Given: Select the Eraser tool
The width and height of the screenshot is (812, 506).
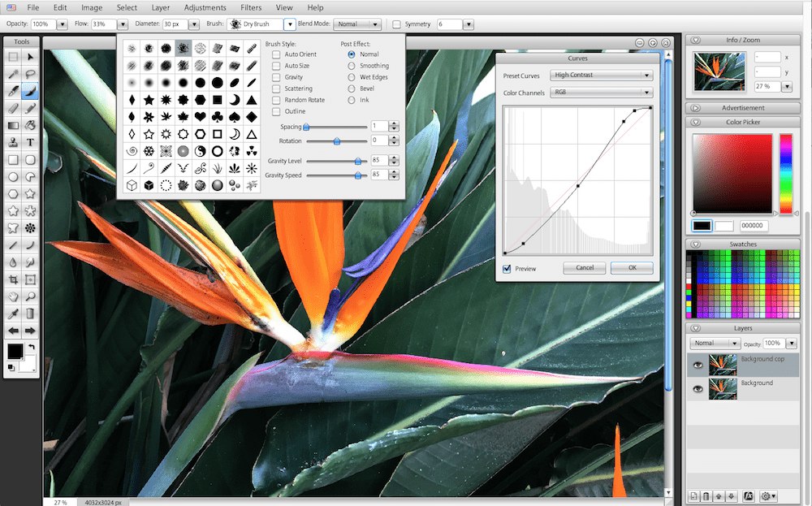Looking at the screenshot, I should [13, 108].
